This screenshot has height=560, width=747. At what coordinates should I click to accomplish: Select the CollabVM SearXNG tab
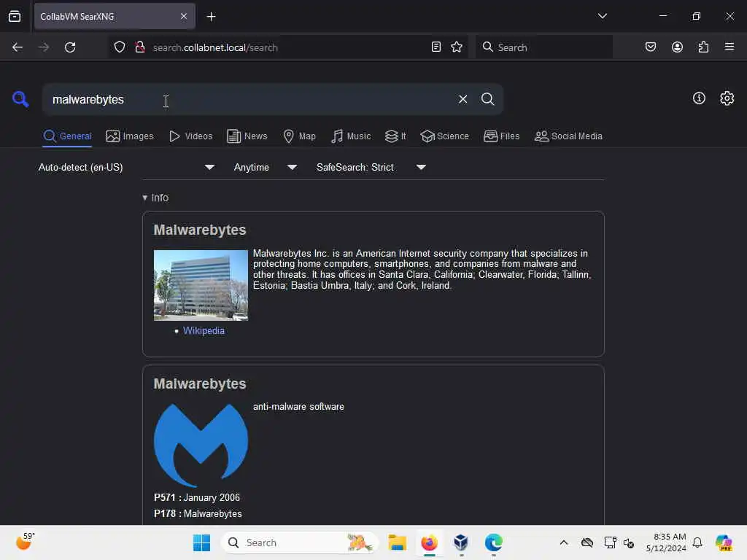click(x=115, y=17)
